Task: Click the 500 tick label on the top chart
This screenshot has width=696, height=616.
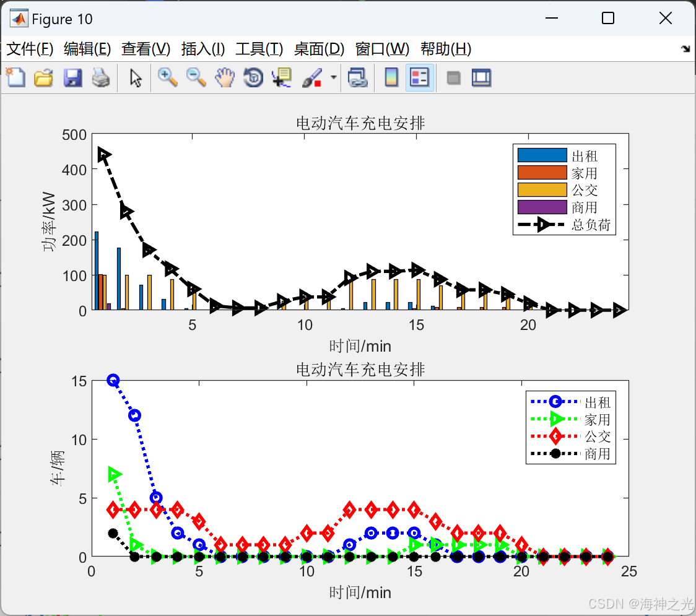Action: [x=74, y=134]
